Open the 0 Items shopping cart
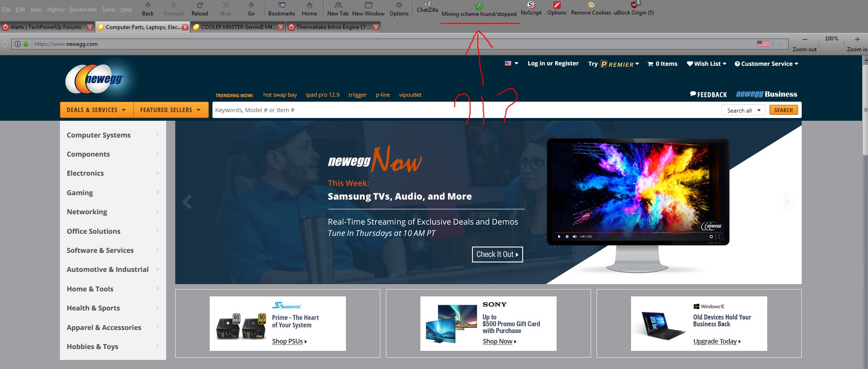 (x=662, y=64)
